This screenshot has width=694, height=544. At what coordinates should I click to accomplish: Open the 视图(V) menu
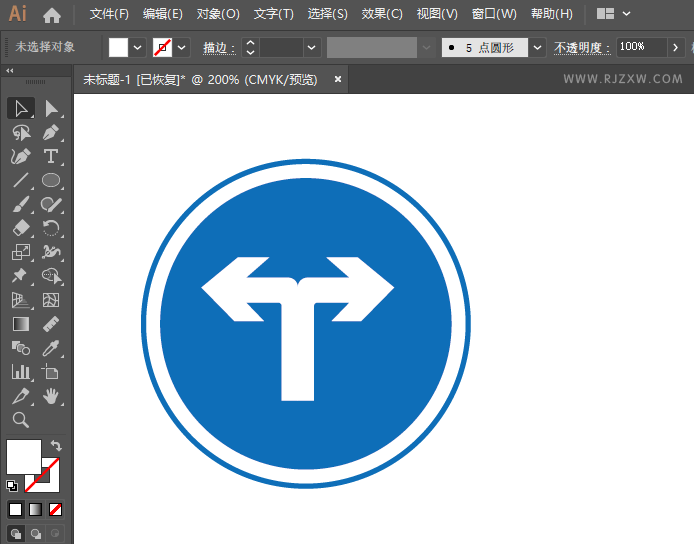(437, 14)
